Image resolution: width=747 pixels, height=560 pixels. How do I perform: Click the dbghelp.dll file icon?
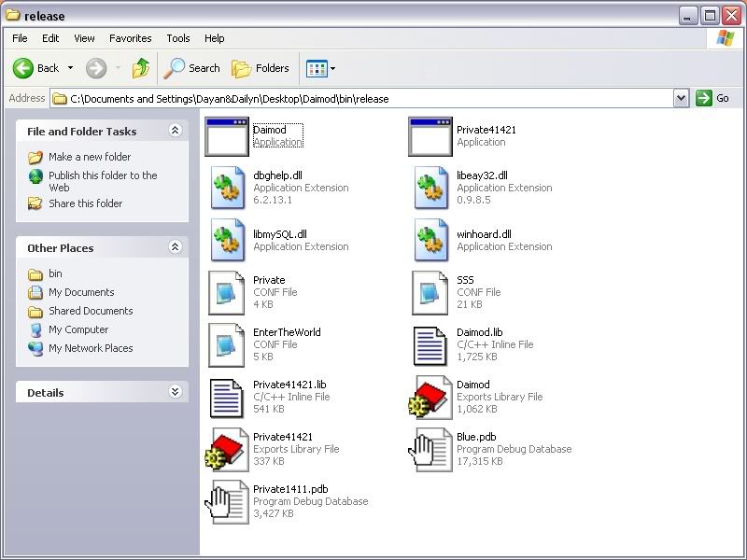click(x=227, y=188)
